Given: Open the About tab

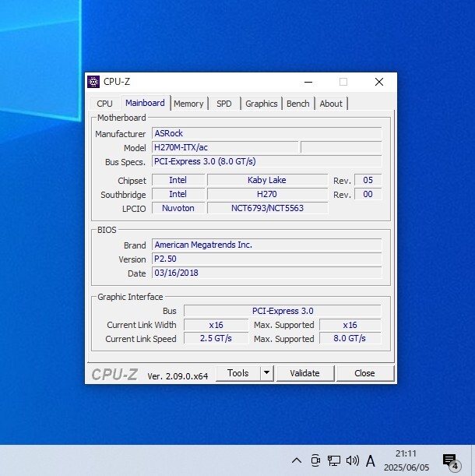Looking at the screenshot, I should coord(331,104).
